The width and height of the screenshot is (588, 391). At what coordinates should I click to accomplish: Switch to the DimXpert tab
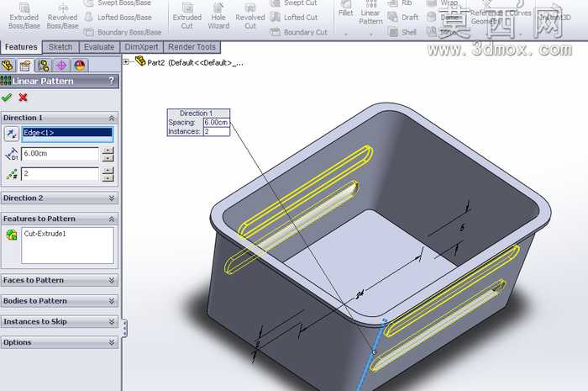tap(141, 47)
